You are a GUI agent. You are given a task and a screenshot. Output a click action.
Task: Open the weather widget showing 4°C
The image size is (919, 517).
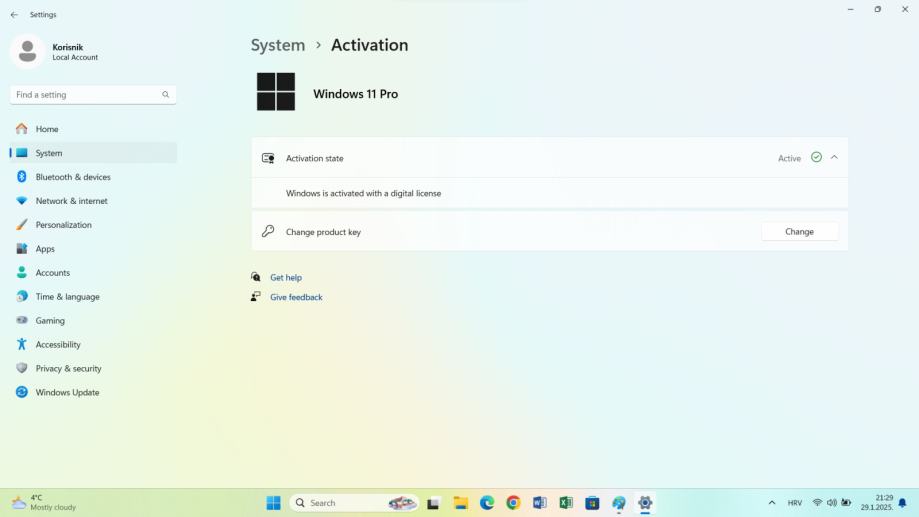click(x=44, y=503)
